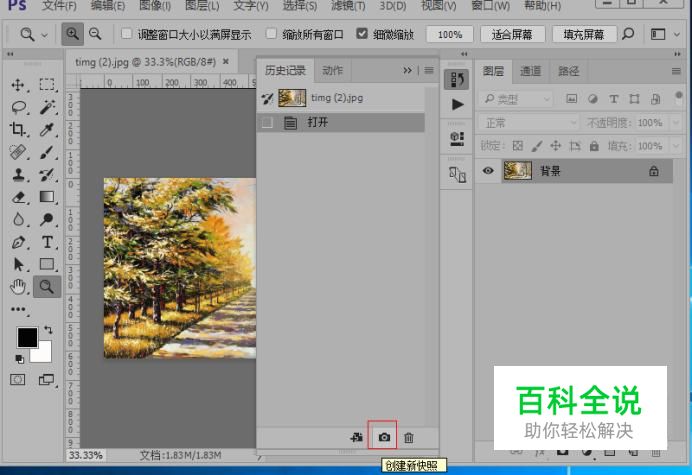Select the 打开 history state
692x475 pixels.
pyautogui.click(x=341, y=122)
